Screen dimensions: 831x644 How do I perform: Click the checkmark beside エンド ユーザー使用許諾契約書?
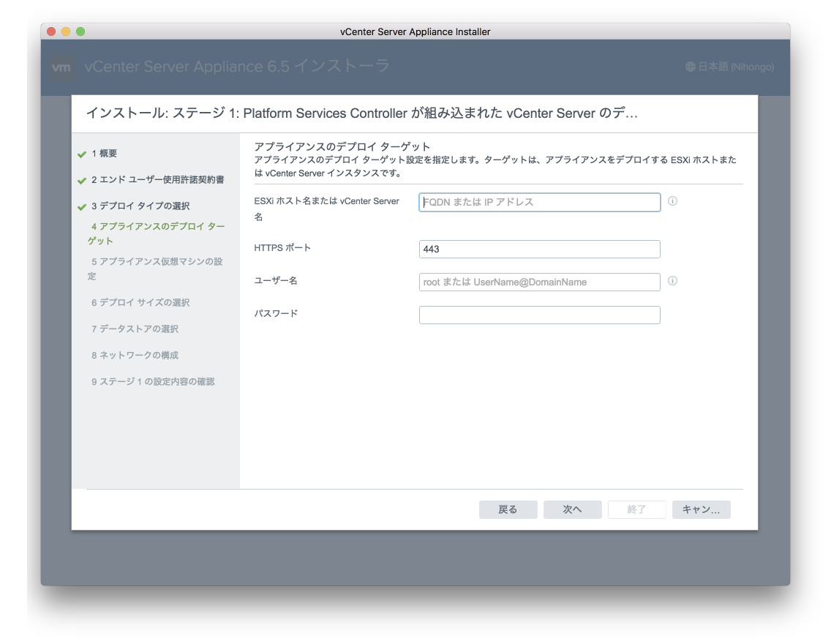coord(82,179)
